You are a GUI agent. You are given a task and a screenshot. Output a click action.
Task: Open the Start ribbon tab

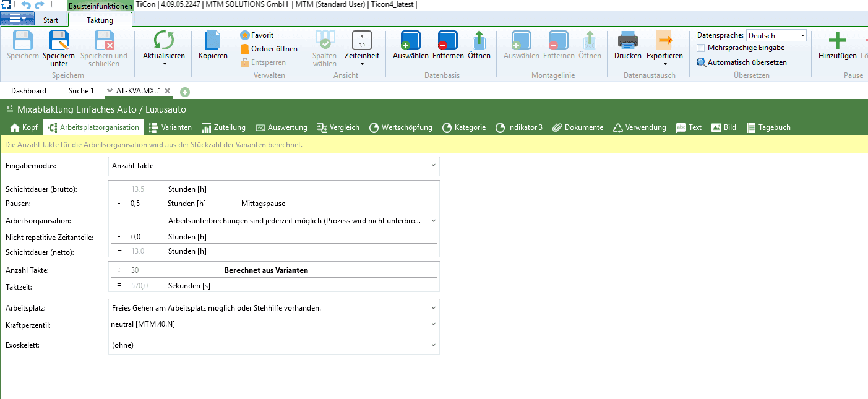pos(51,20)
